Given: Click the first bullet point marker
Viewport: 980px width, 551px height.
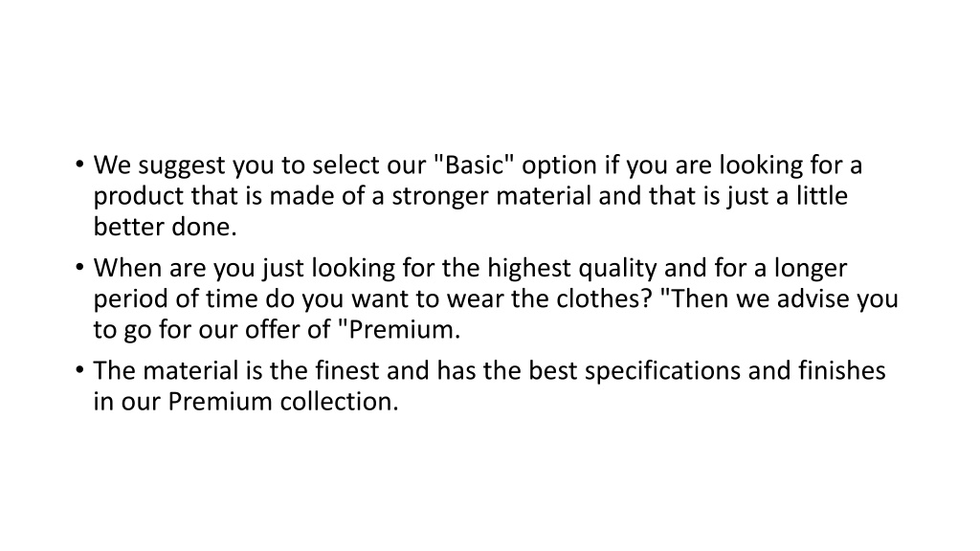Looking at the screenshot, I should 79,165.
